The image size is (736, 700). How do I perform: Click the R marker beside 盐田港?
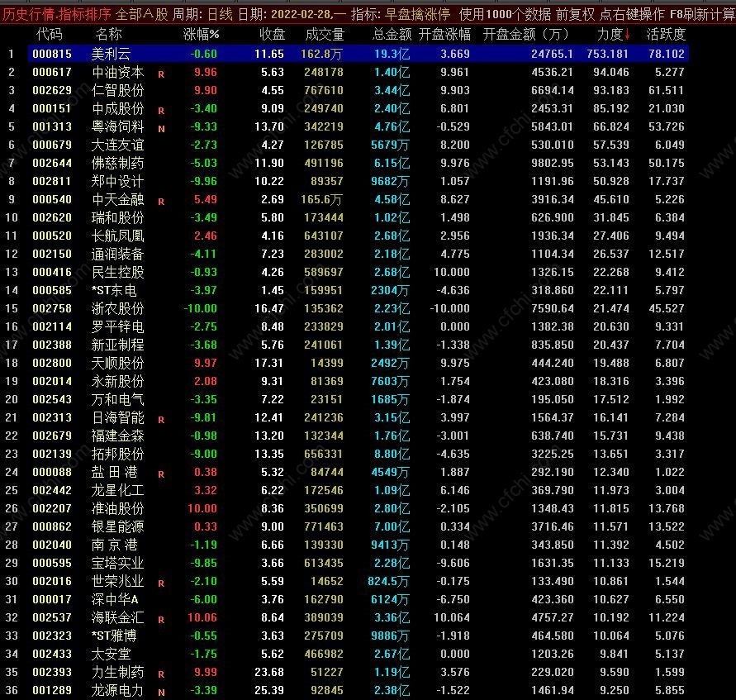pyautogui.click(x=161, y=474)
